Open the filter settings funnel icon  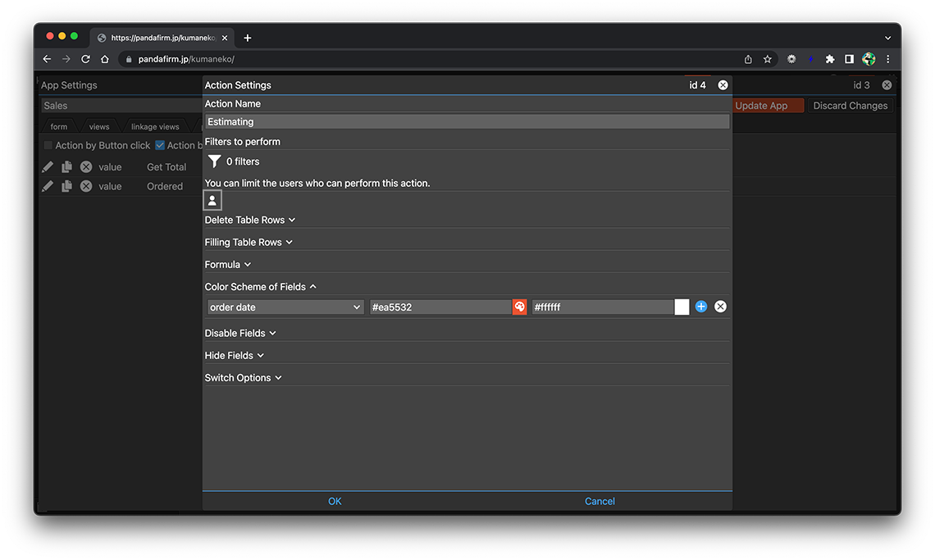pyautogui.click(x=214, y=162)
